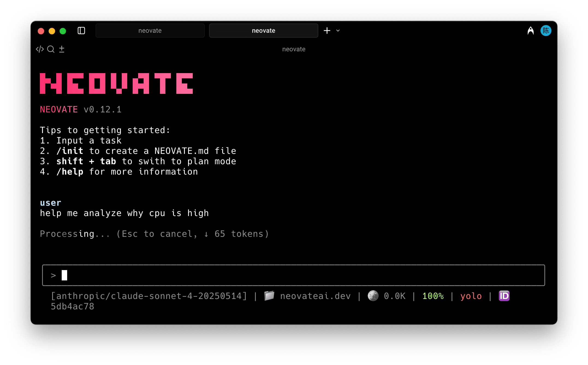Click the session id 5db4ac78
588x365 pixels.
click(72, 306)
